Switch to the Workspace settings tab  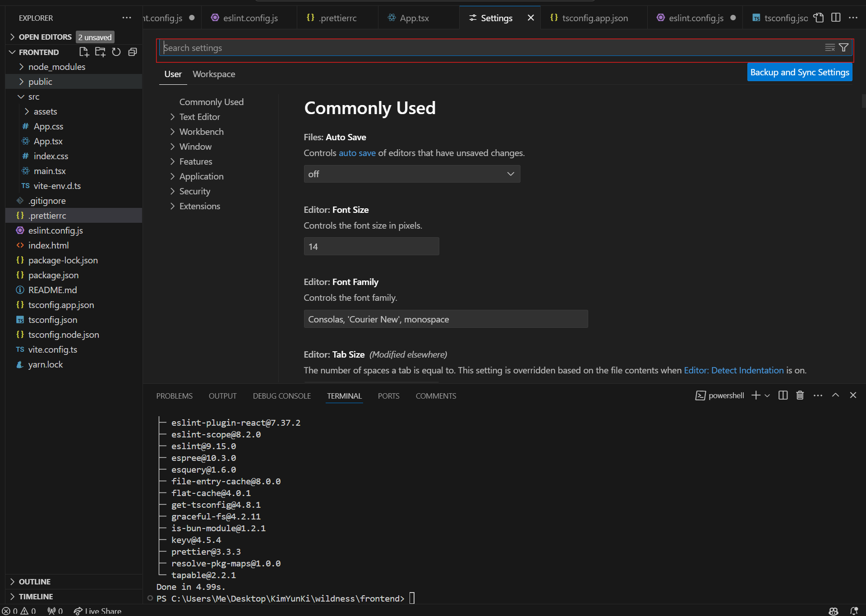tap(214, 74)
